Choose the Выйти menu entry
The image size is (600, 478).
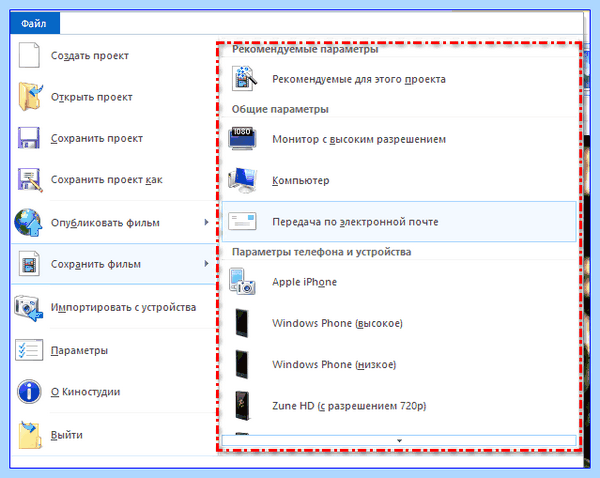tap(114, 435)
